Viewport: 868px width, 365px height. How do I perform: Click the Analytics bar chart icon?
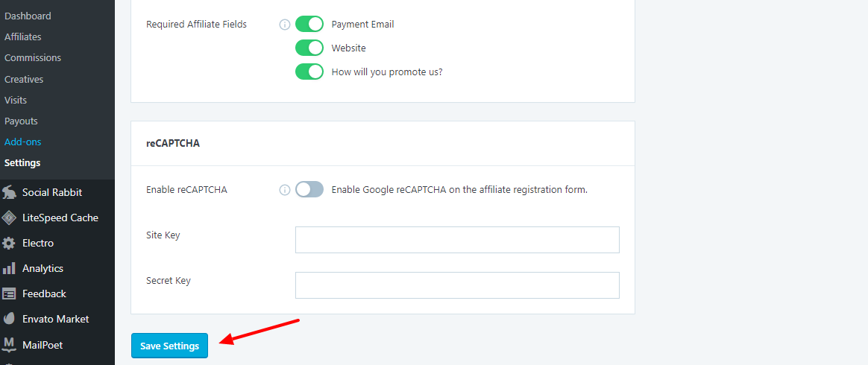[x=9, y=268]
